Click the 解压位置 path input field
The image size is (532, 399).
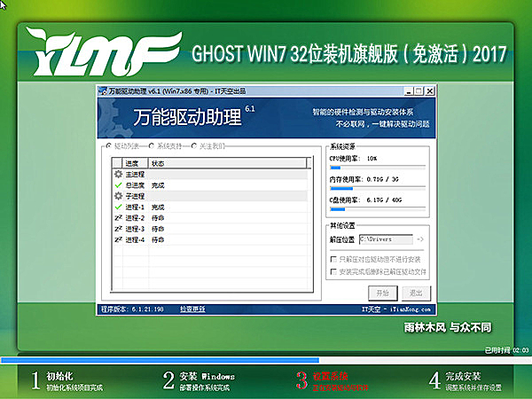pyautogui.click(x=386, y=239)
